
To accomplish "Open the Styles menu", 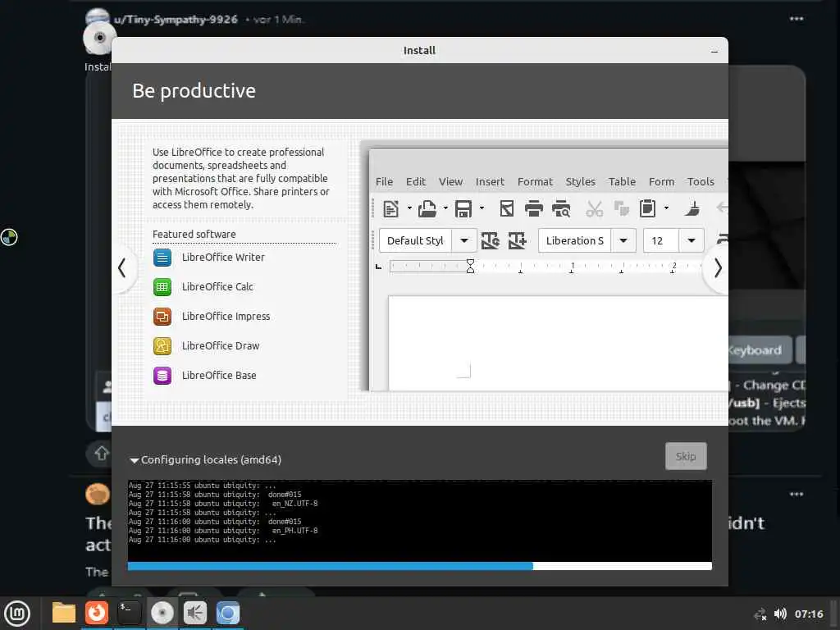I will pyautogui.click(x=580, y=182).
